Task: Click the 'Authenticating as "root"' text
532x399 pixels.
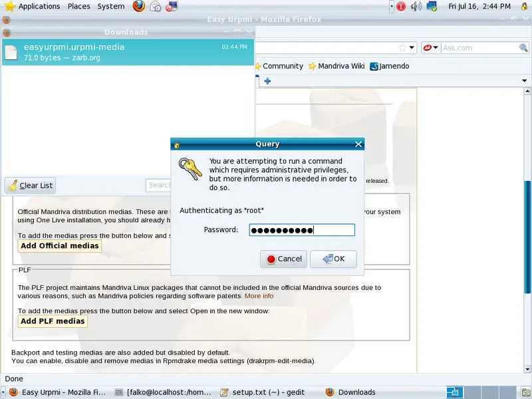Action: pos(221,210)
